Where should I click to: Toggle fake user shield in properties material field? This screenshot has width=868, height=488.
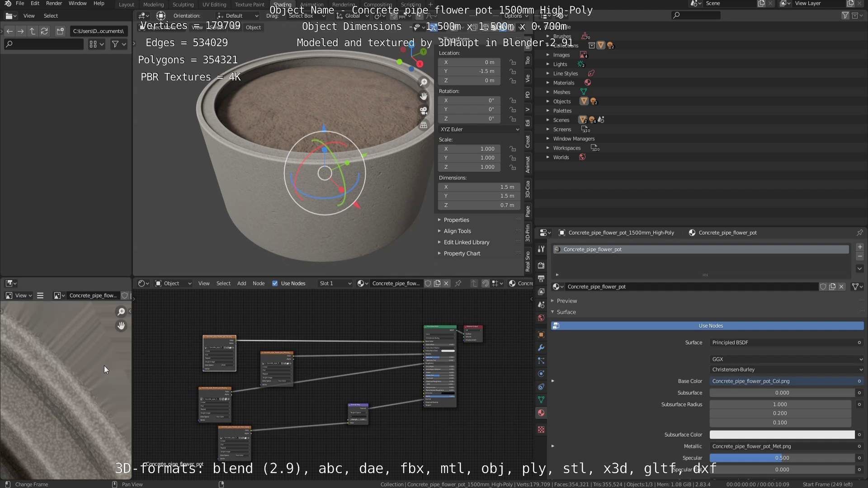823,287
